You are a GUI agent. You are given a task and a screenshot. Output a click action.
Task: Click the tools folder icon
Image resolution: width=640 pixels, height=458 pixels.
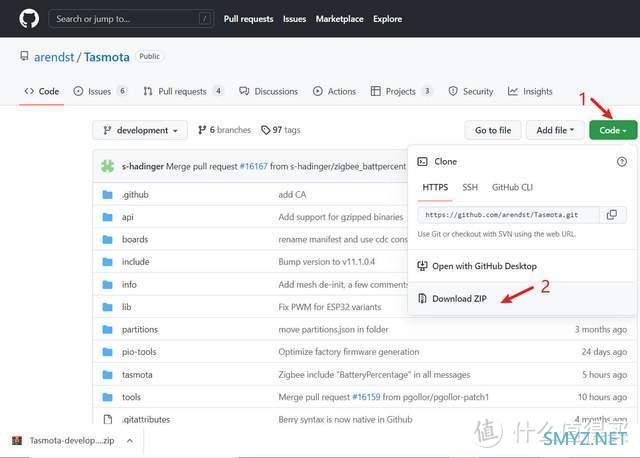click(x=107, y=397)
